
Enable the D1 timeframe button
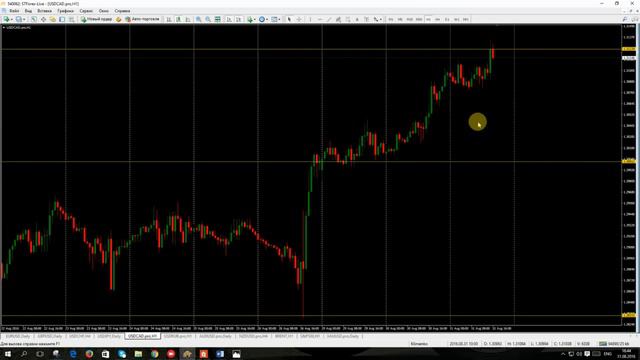point(447,19)
